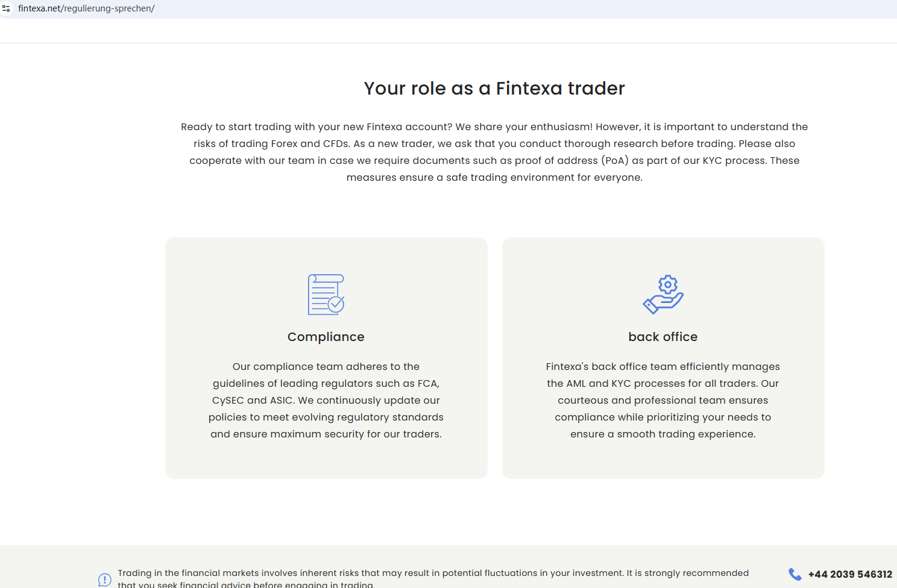Click the Compliance document checklist icon
The width and height of the screenshot is (897, 588).
pos(323,293)
